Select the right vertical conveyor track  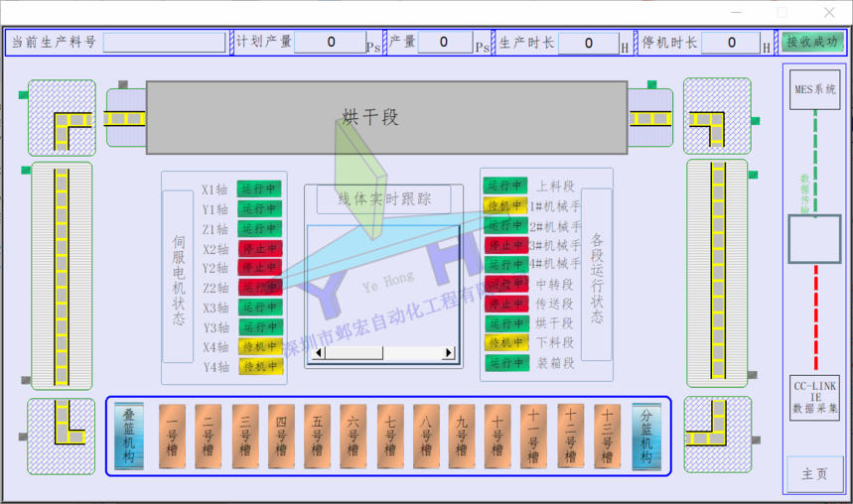coord(717,274)
